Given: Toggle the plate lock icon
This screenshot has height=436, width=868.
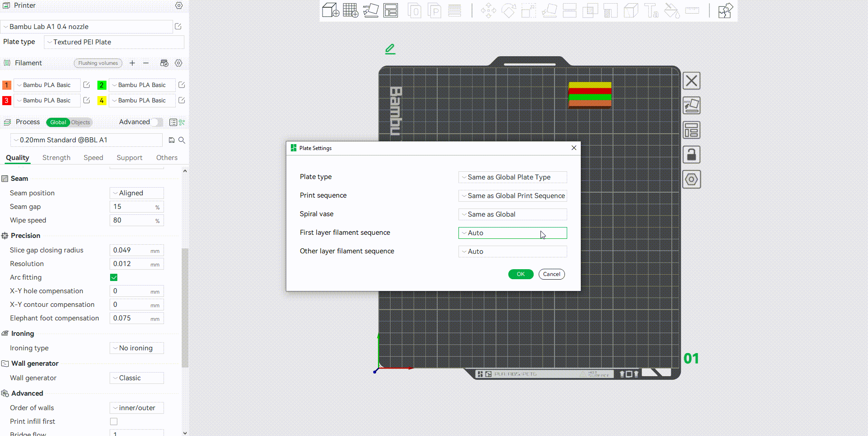Looking at the screenshot, I should pyautogui.click(x=691, y=155).
